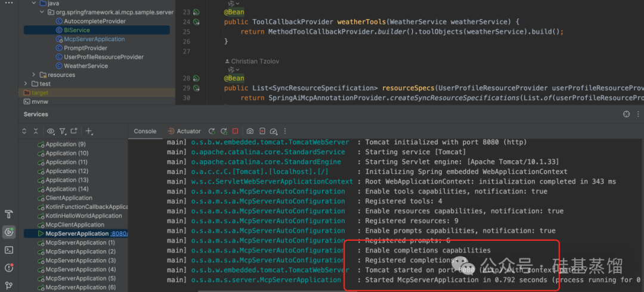The width and height of the screenshot is (644, 292).
Task: Click the crosshair icon in Services header
Action: pos(626,114)
